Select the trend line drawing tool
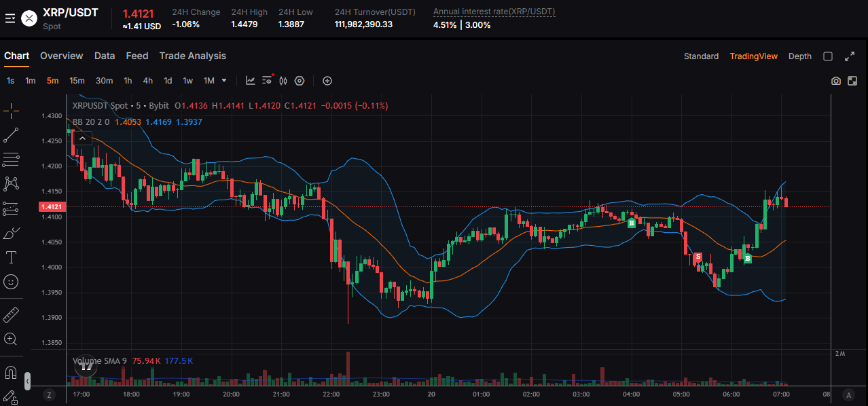Viewport: 868px width, 406px height. tap(11, 135)
